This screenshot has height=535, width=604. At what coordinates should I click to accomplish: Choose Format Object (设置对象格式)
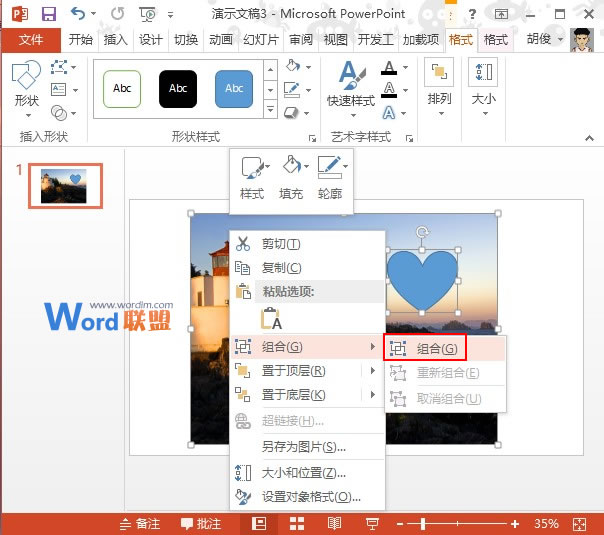click(x=307, y=497)
